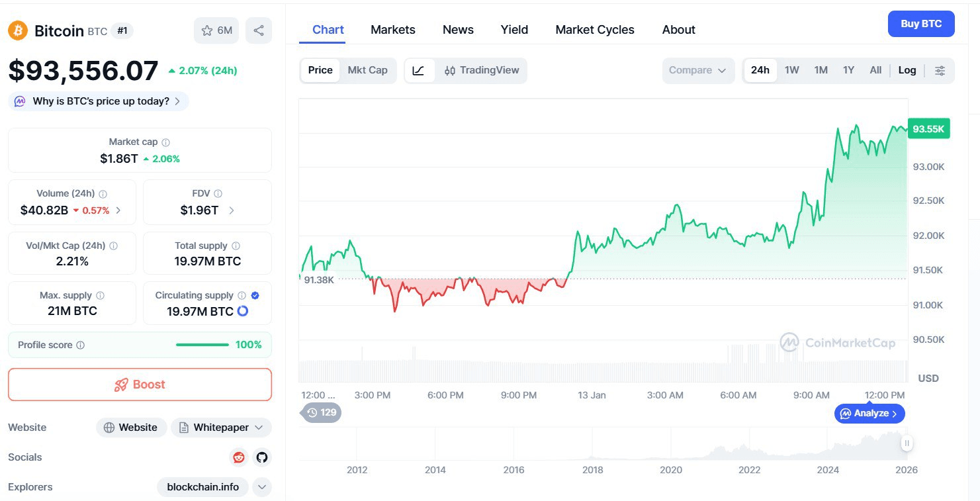Expand explorers list next to blockchain.info
Viewport: 980px width, 501px height.
[x=262, y=487]
